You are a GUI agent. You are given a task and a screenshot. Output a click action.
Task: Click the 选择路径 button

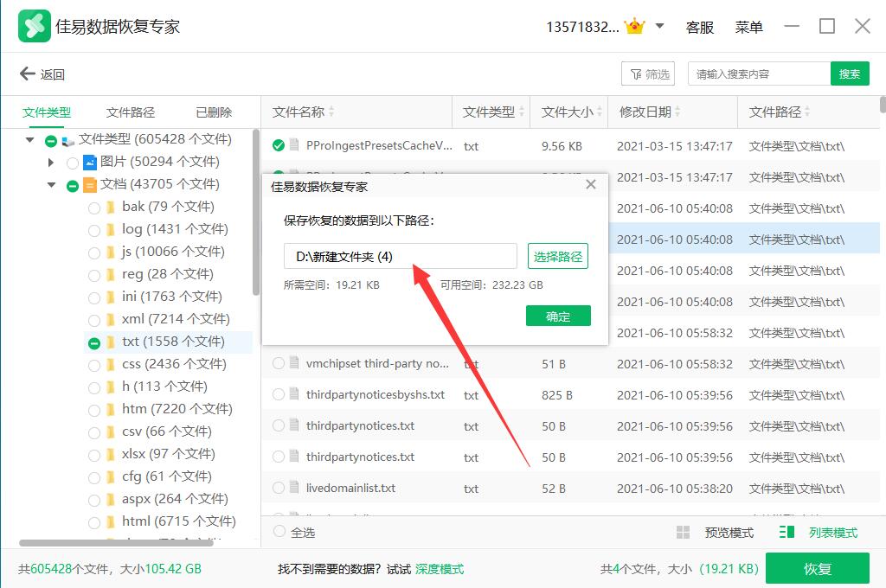[x=558, y=257]
